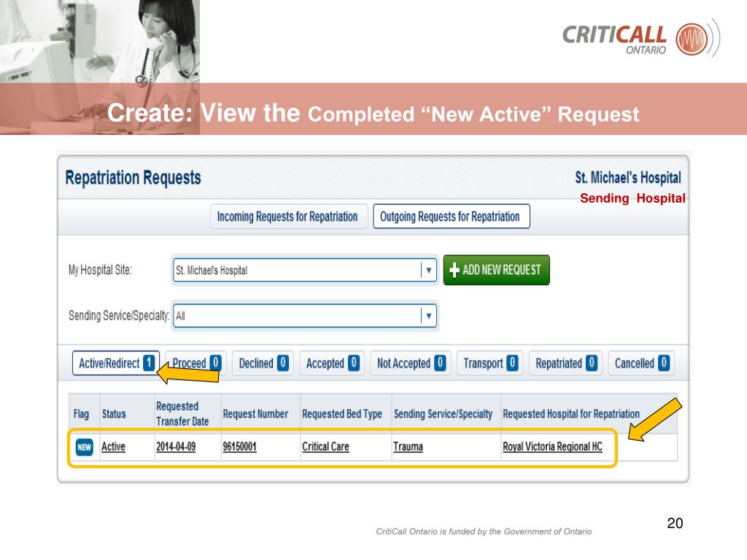Select the Proceed status tab

click(x=196, y=363)
